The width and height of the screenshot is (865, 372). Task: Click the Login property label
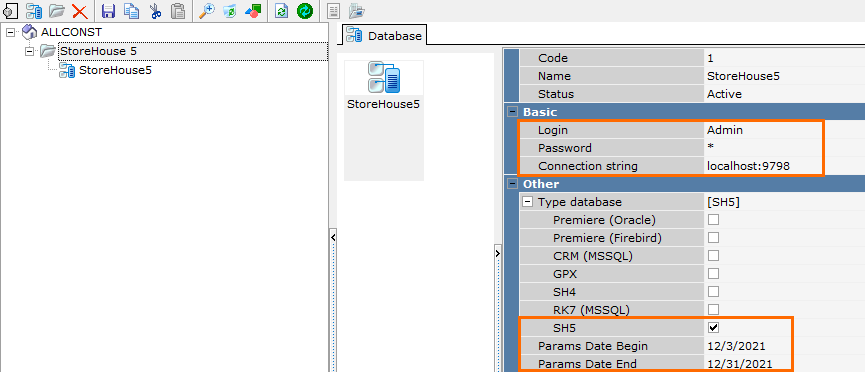click(553, 130)
